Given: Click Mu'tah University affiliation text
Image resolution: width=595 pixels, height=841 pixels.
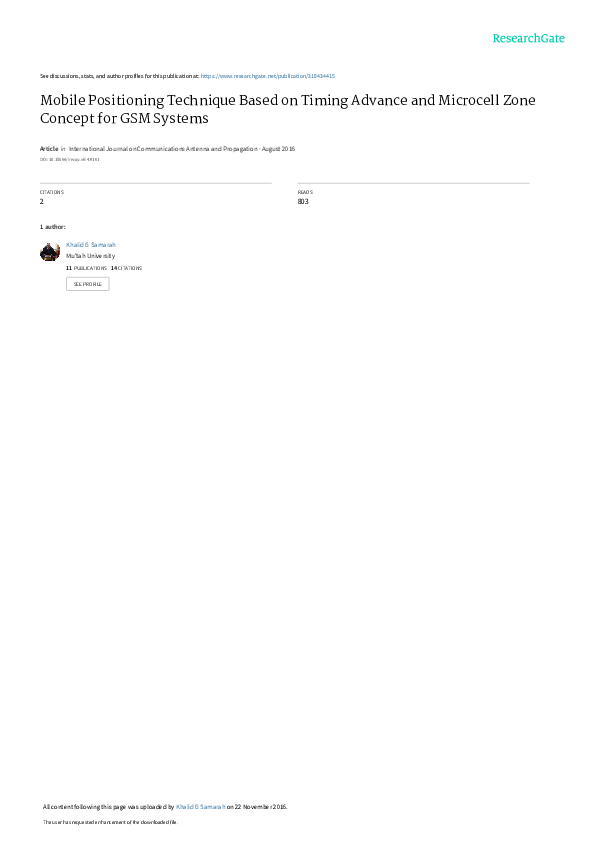Looking at the screenshot, I should pos(91,256).
